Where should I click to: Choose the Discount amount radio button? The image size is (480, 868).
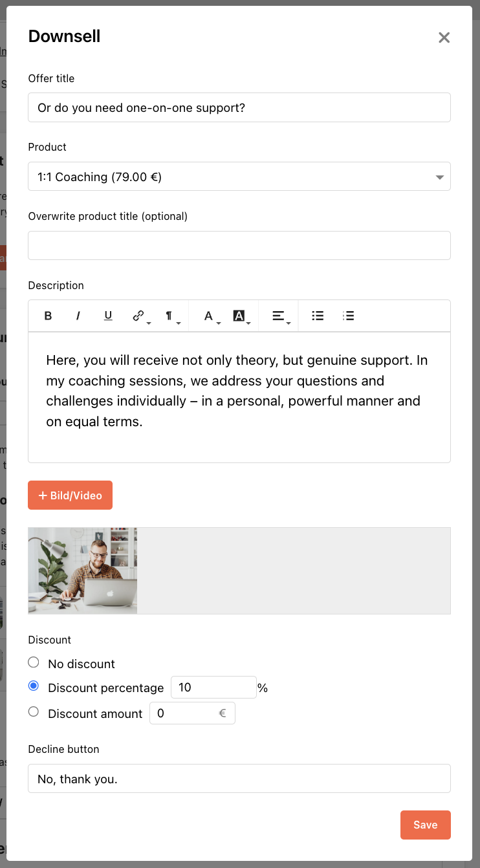[x=34, y=712]
